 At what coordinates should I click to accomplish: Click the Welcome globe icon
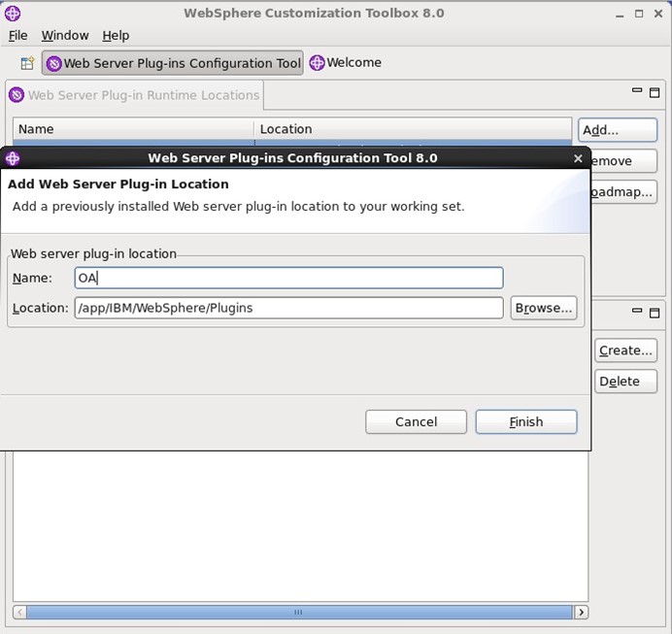pyautogui.click(x=317, y=63)
